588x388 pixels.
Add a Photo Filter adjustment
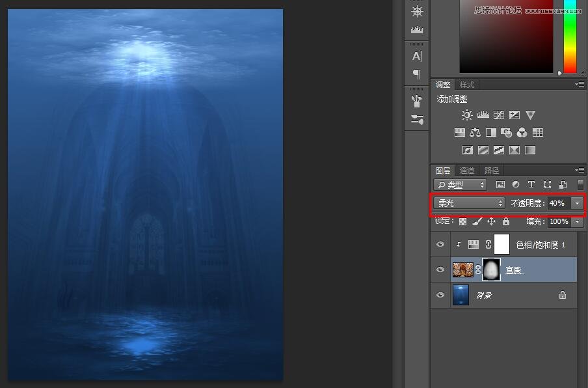(506, 132)
